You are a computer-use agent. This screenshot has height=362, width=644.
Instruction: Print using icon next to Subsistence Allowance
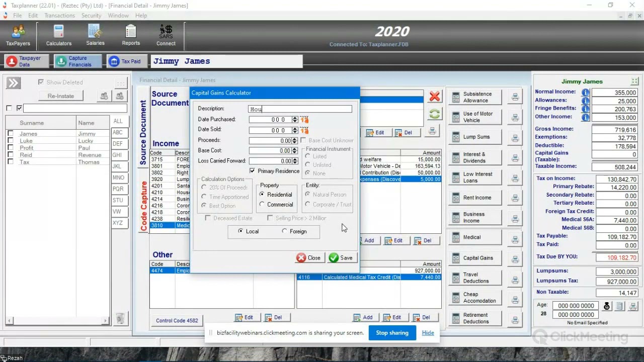515,97
